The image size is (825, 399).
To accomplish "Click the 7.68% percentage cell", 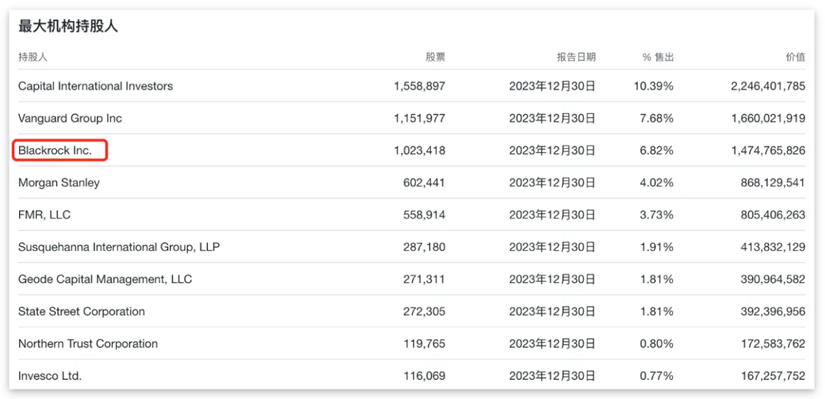I will [657, 118].
